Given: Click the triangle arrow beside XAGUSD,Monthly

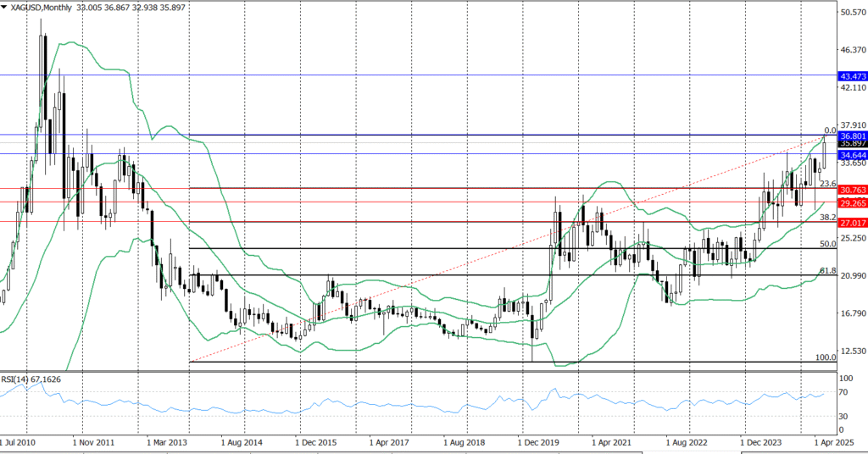Looking at the screenshot, I should point(7,7).
